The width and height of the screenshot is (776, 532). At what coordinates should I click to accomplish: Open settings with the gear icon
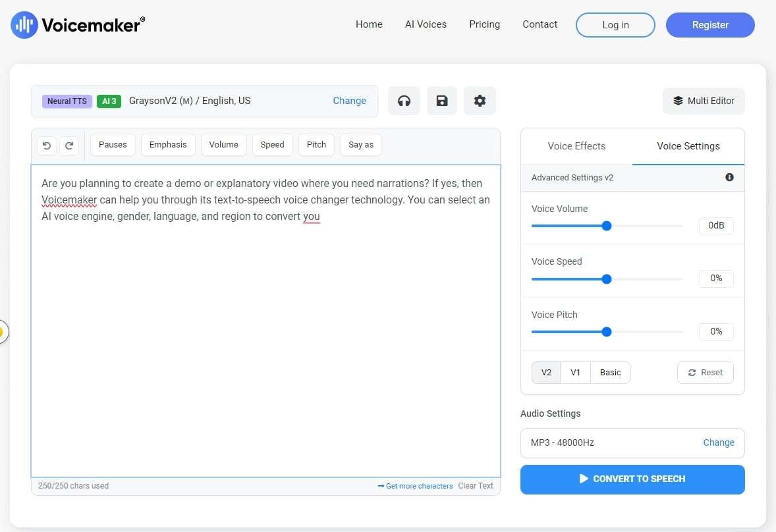(480, 101)
